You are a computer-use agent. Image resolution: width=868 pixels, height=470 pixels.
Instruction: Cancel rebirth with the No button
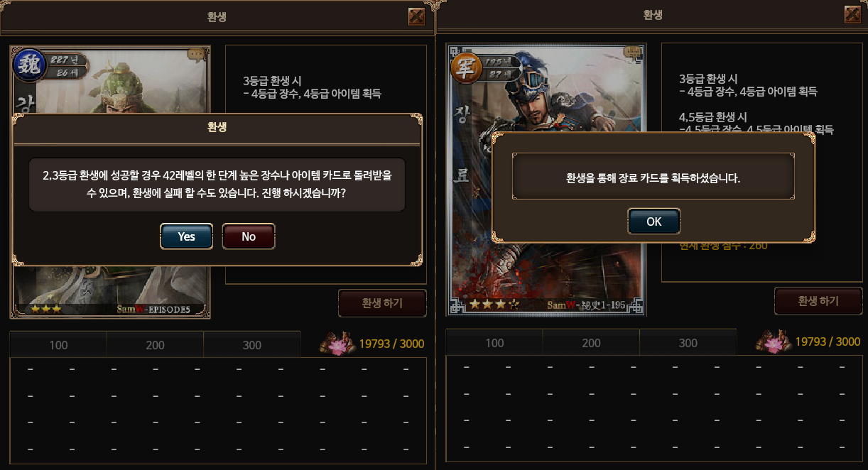tap(249, 236)
